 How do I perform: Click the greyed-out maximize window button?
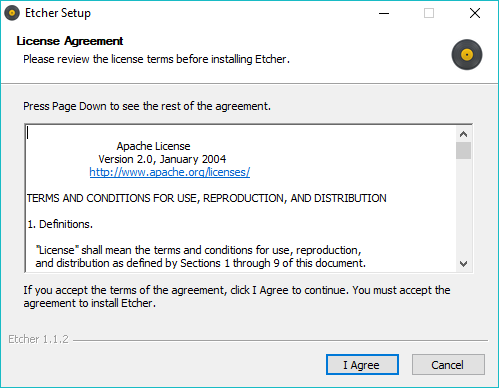[429, 13]
